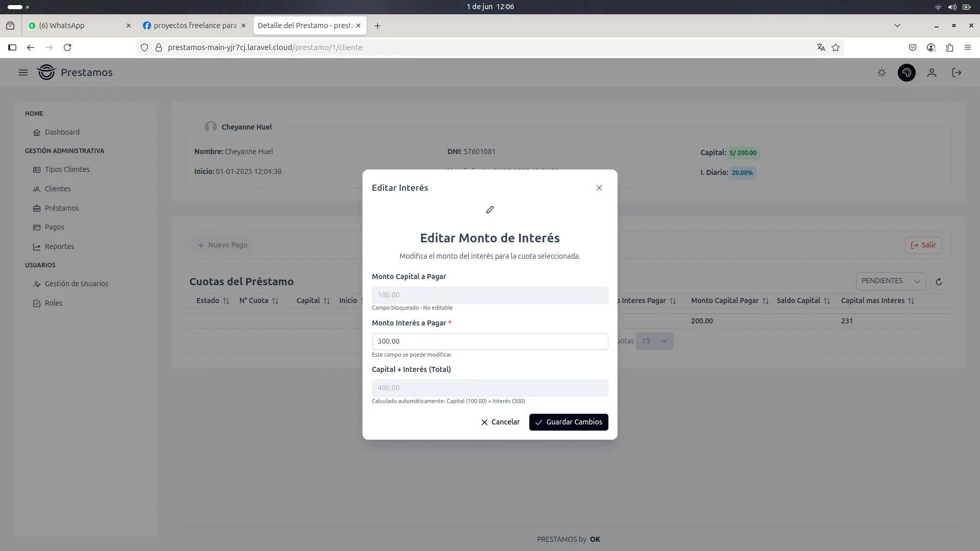Open the color palette configurator icon

click(906, 73)
